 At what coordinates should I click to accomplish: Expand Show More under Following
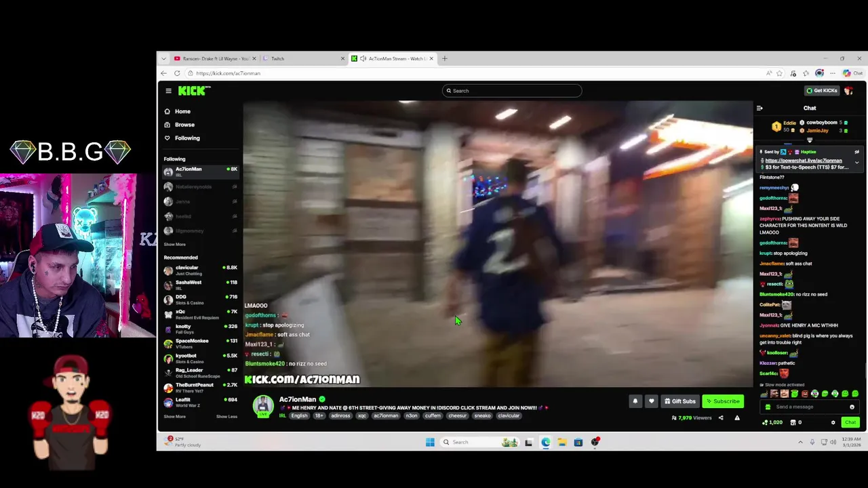tap(174, 244)
